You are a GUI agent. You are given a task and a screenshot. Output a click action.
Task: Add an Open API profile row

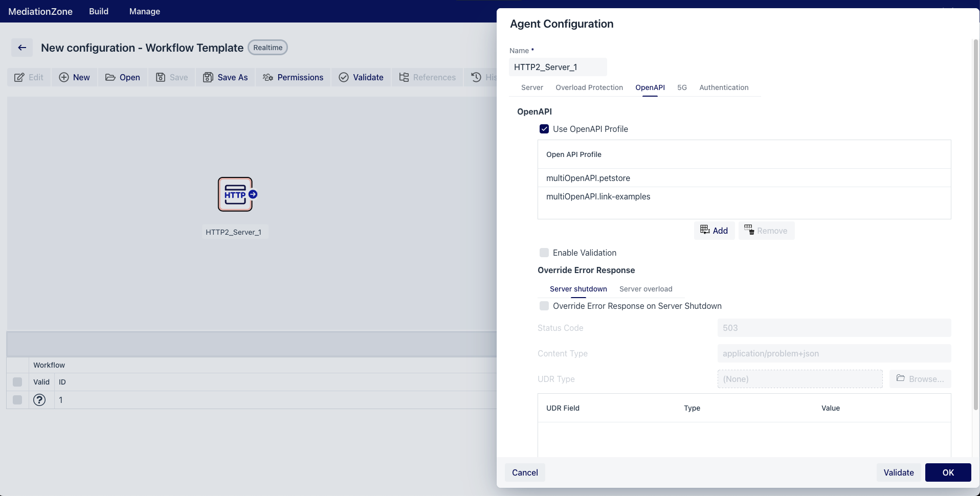pyautogui.click(x=714, y=231)
